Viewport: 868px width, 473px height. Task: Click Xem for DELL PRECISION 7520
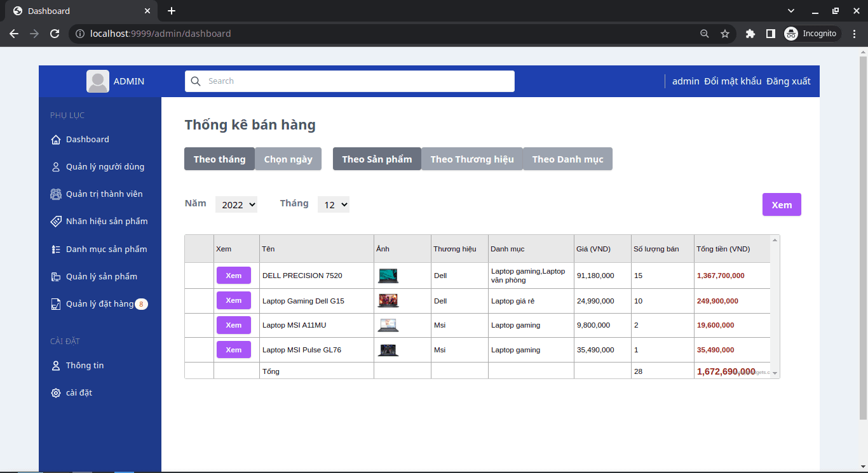tap(234, 276)
